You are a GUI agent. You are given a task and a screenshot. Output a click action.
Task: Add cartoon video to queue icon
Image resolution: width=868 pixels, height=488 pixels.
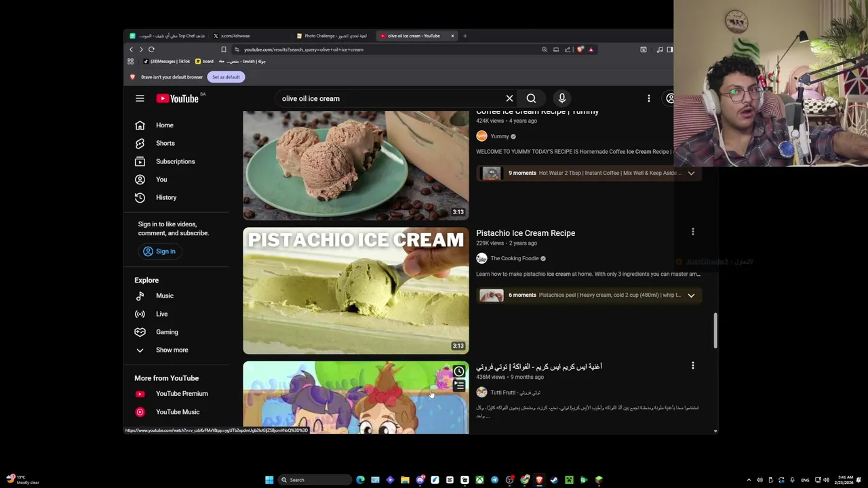coord(459,386)
